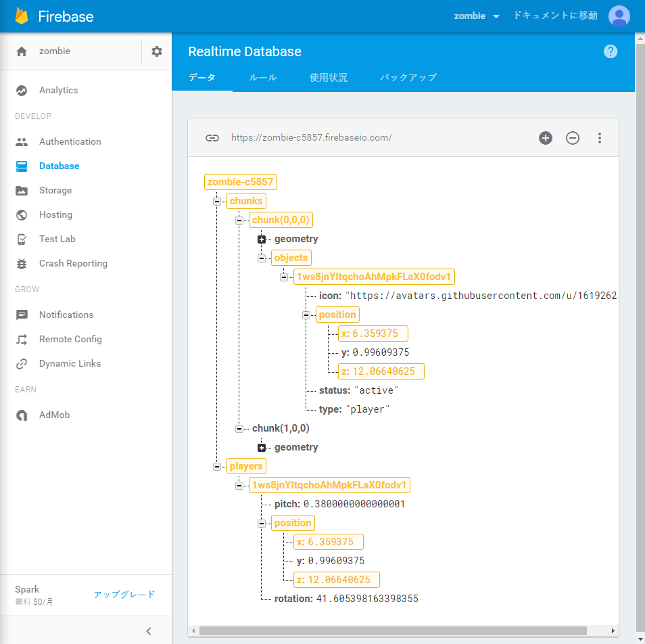Collapse the sidebar with chevron arrow
The image size is (645, 644).
(149, 631)
